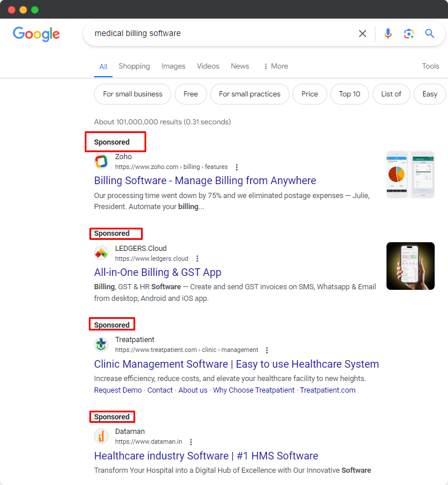Click the blue magnifier search icon
448x485 pixels.
pyautogui.click(x=429, y=34)
